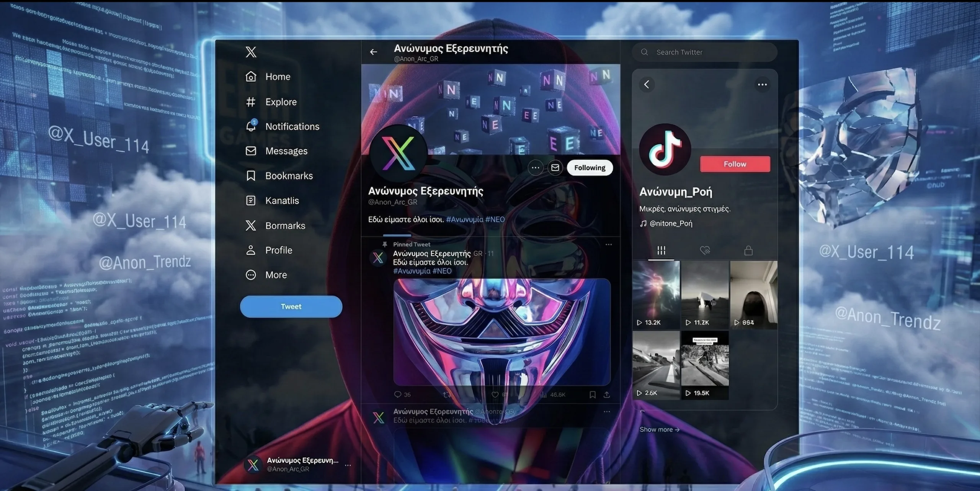The width and height of the screenshot is (980, 491).
Task: Expand the account switcher dots at the sidebar bottom
Action: (x=348, y=465)
